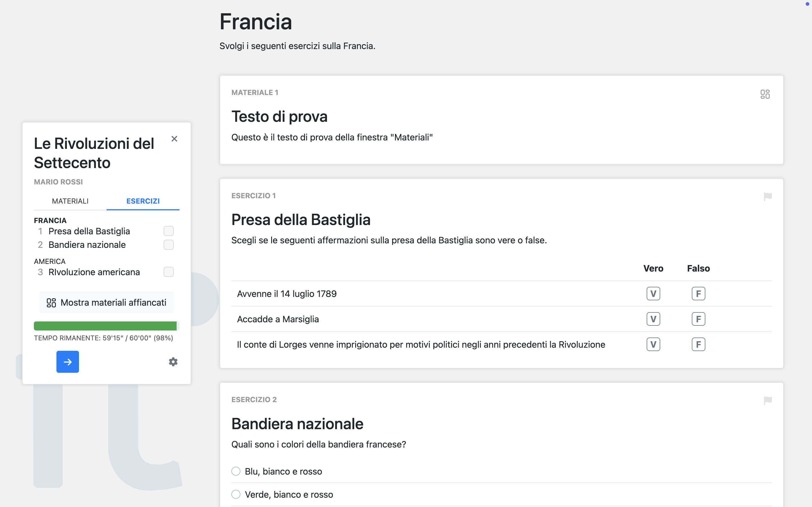Click the Falso column header
The image size is (812, 507).
[698, 268]
